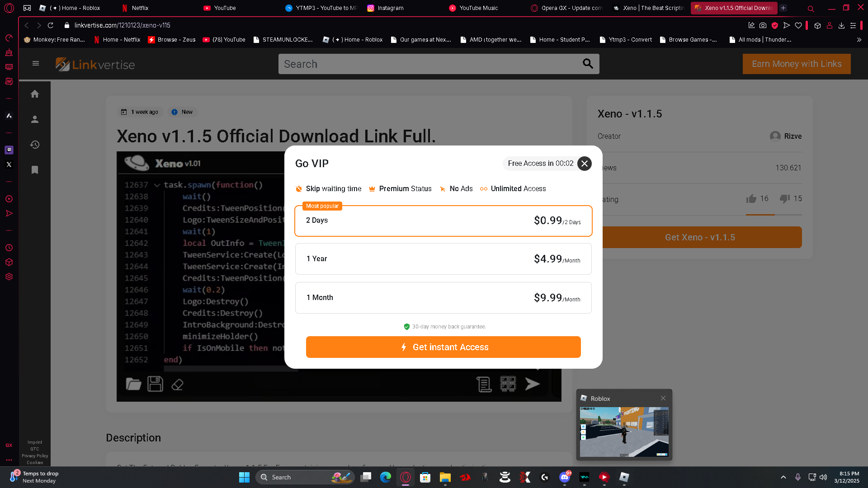Open the taskbar clock and date

click(847, 477)
